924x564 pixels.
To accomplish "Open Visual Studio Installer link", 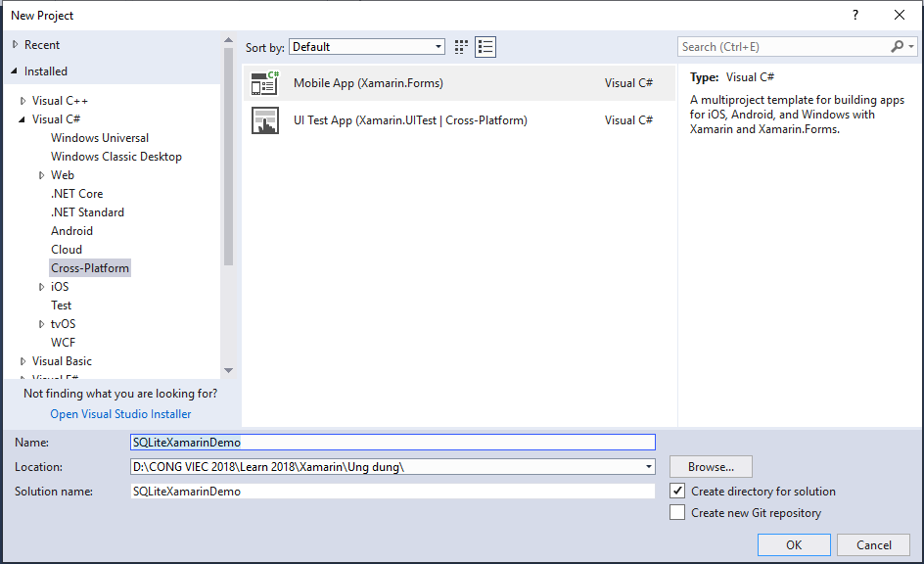I will [x=120, y=414].
